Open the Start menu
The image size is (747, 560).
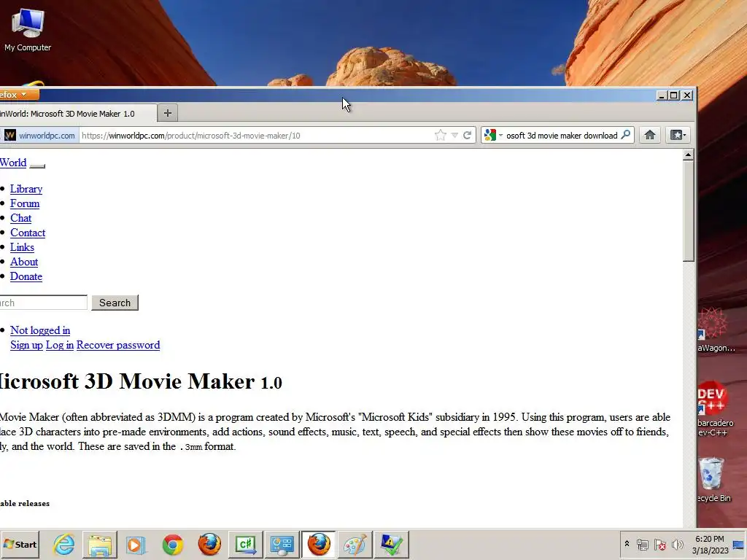pos(20,544)
